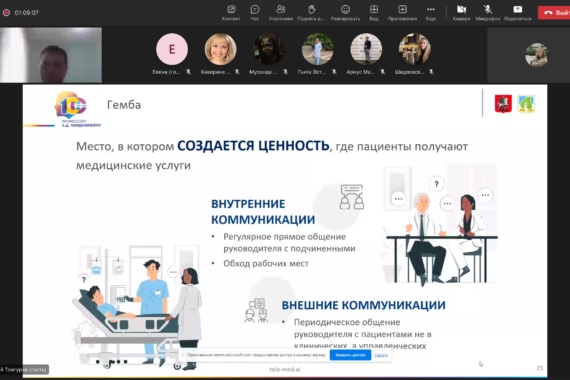Select participant avatar with letter E
Image resolution: width=570 pixels, height=380 pixels.
point(172,49)
